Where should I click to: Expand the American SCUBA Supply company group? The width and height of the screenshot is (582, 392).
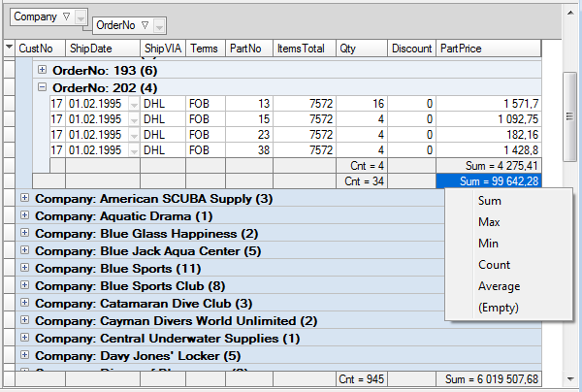(24, 199)
